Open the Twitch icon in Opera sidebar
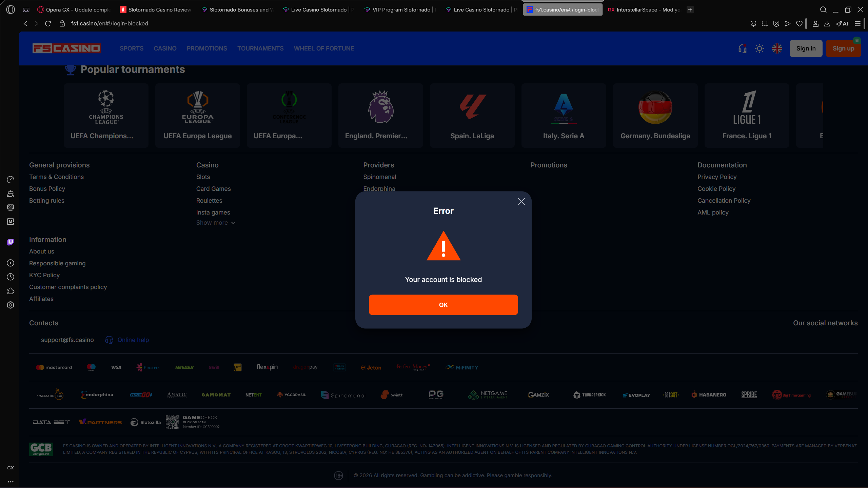Image resolution: width=868 pixels, height=488 pixels. pyautogui.click(x=11, y=242)
